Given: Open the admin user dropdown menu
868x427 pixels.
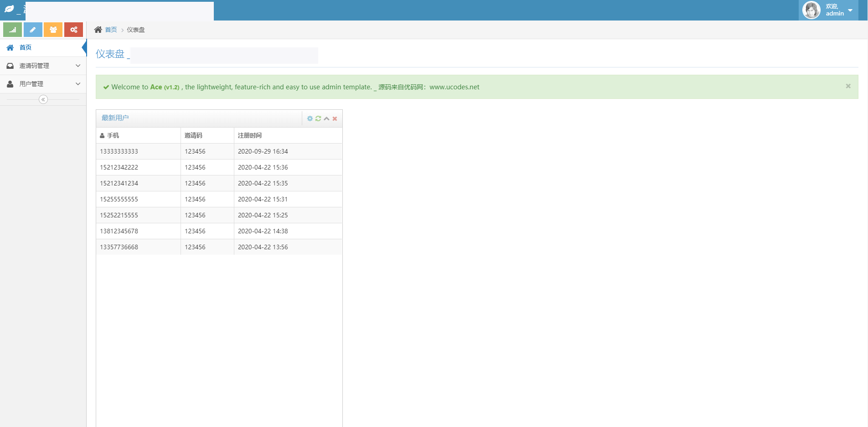Looking at the screenshot, I should [850, 10].
